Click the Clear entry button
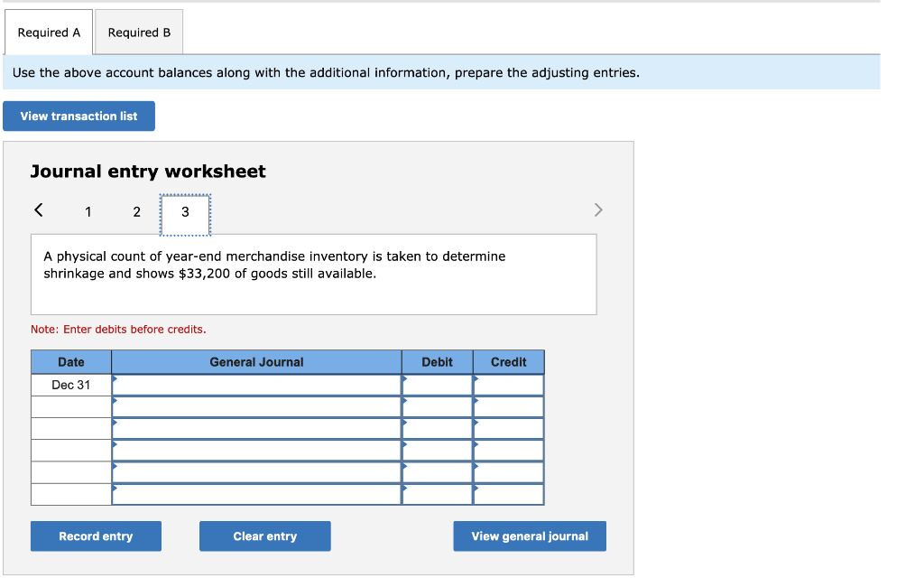 [264, 536]
